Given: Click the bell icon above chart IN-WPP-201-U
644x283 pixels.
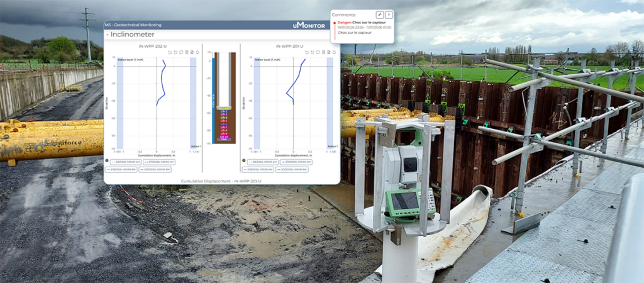Looking at the screenshot, I should [335, 52].
